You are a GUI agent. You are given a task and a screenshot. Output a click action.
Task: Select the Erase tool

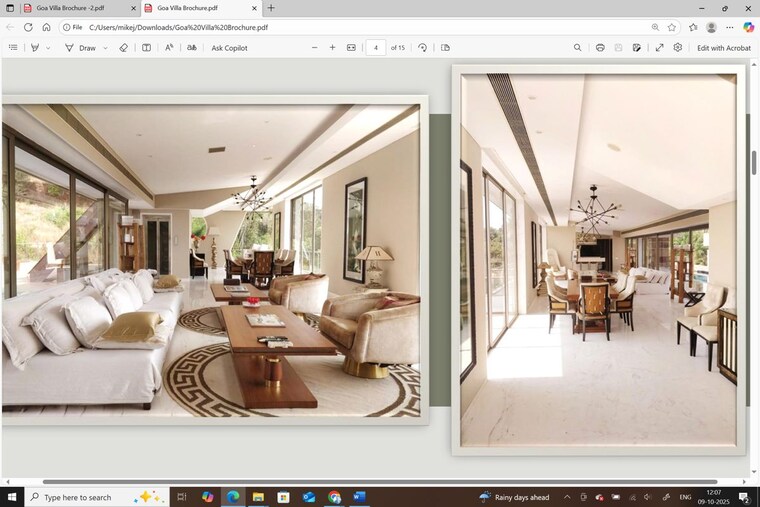click(x=124, y=48)
